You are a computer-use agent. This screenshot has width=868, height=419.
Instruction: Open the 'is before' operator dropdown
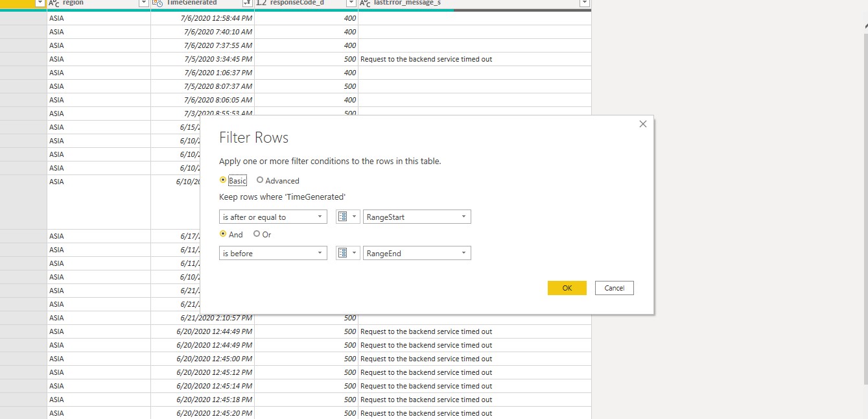coord(273,253)
